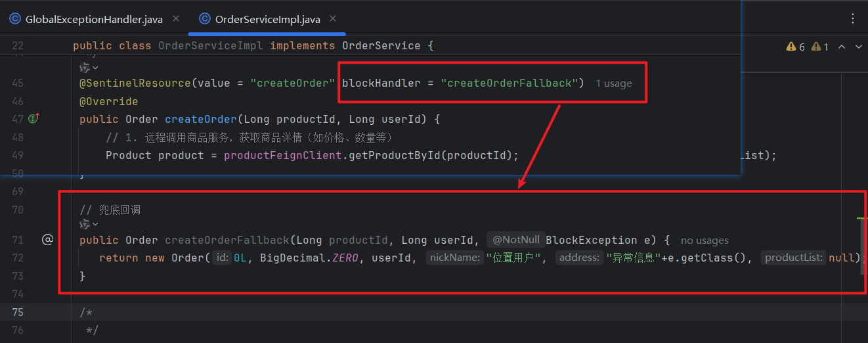
Task: Click line number 49 in the gutter
Action: pos(18,156)
